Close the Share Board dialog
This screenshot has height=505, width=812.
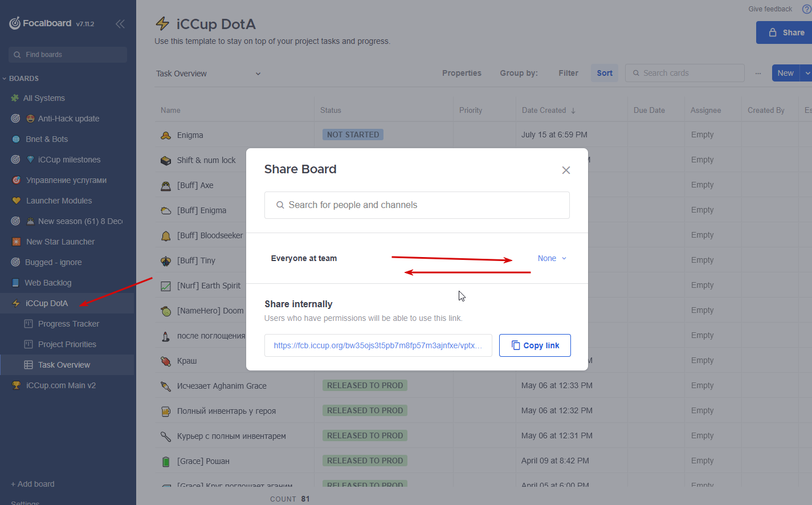pos(566,170)
